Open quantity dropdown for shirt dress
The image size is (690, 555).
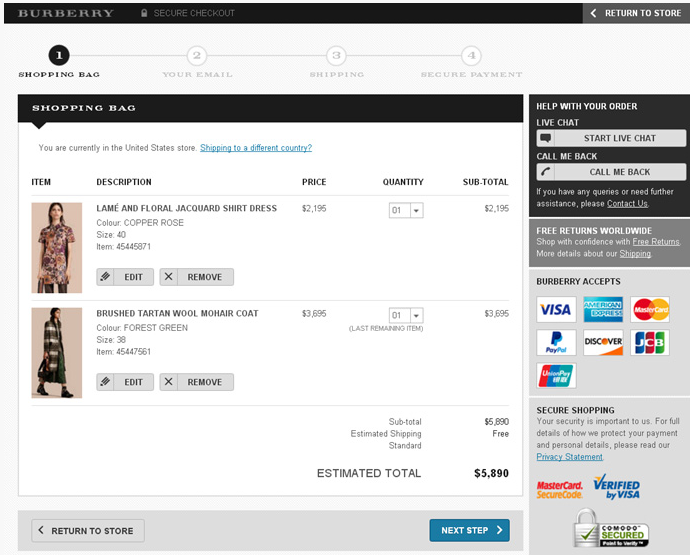tap(406, 210)
